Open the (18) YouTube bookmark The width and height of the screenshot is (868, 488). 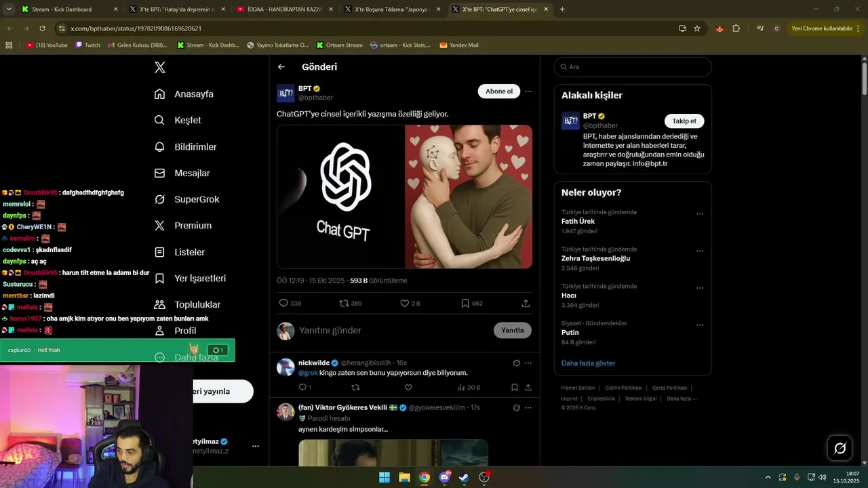coord(47,45)
